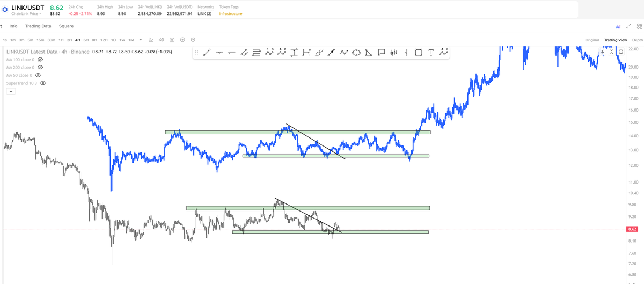Switch to the Info tab
Viewport: 644px width, 284px height.
click(x=13, y=26)
